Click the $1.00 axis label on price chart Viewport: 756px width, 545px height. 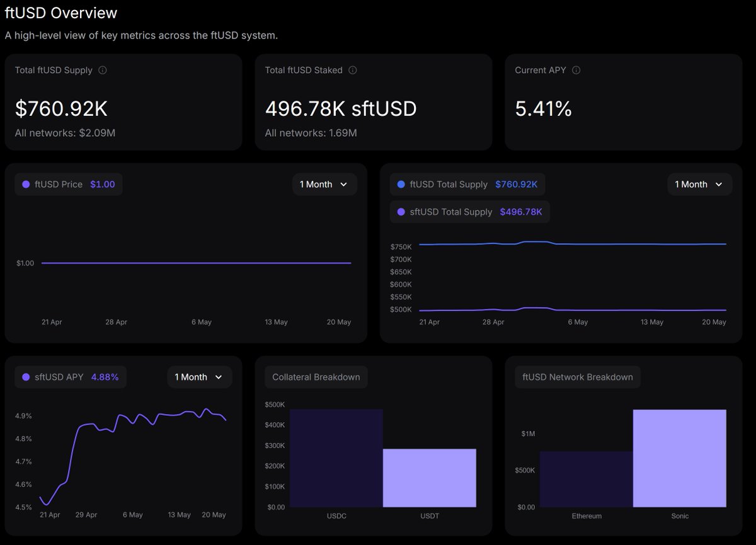25,263
